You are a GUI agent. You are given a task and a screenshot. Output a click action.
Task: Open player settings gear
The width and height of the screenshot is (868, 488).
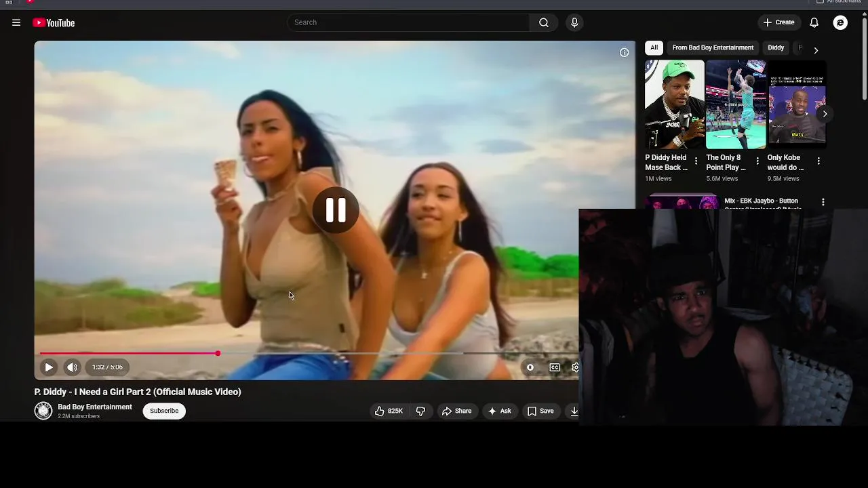point(575,367)
